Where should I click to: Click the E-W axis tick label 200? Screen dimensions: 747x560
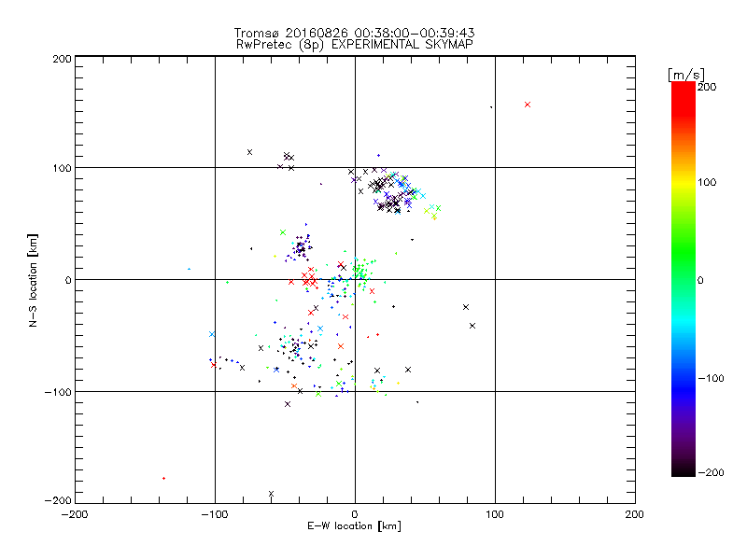tap(635, 514)
